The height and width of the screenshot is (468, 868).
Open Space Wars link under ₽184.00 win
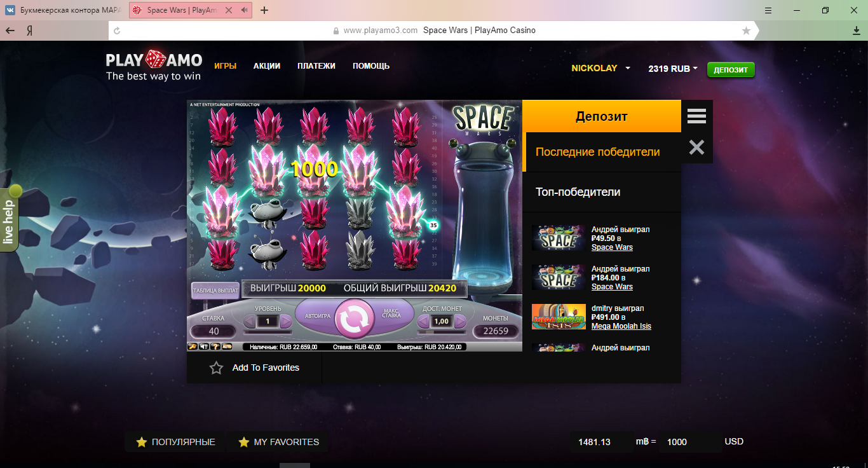click(x=612, y=287)
